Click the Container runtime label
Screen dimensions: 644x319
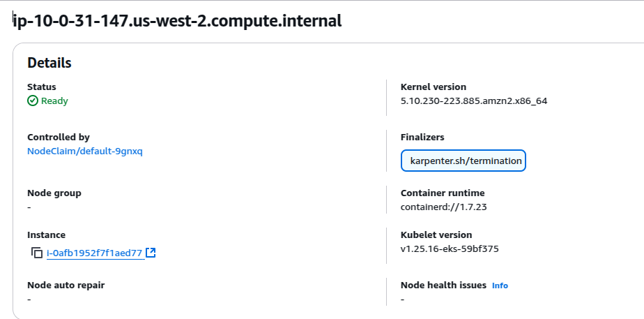tap(443, 193)
